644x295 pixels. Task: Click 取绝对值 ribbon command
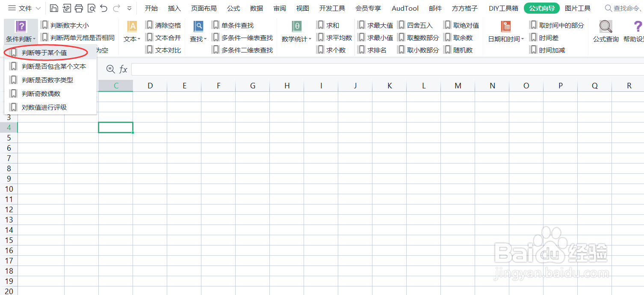click(x=461, y=26)
